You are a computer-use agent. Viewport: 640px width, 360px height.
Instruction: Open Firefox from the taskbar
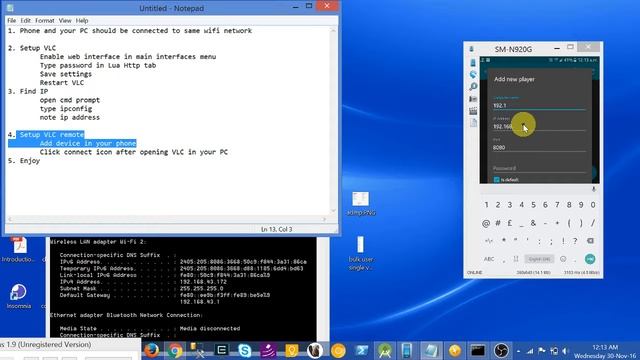pyautogui.click(x=151, y=351)
